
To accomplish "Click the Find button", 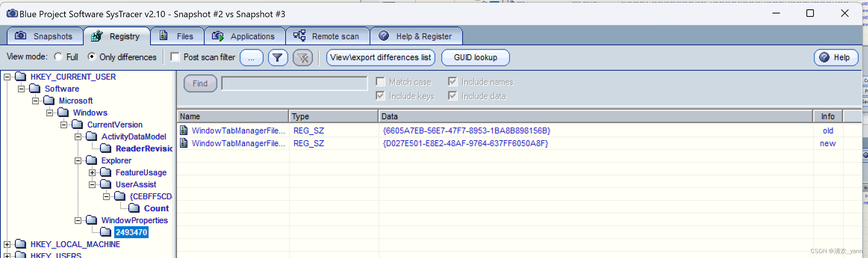I will (x=200, y=83).
